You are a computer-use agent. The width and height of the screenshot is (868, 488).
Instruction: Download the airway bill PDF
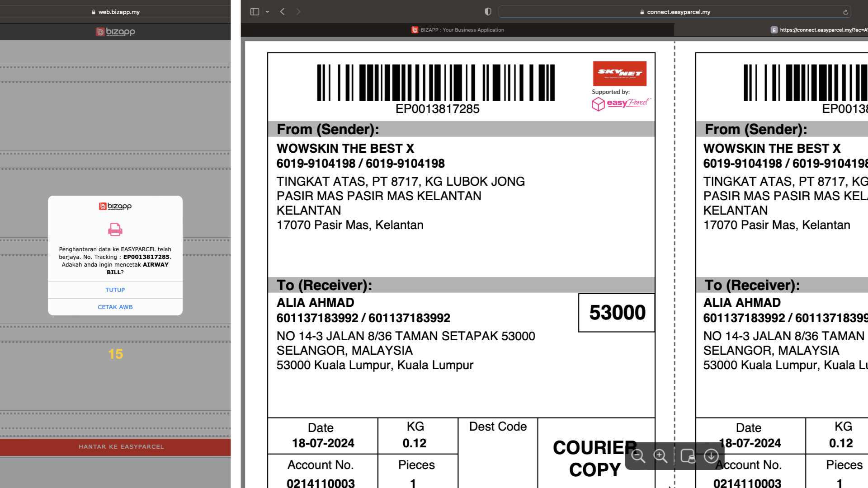tap(711, 456)
